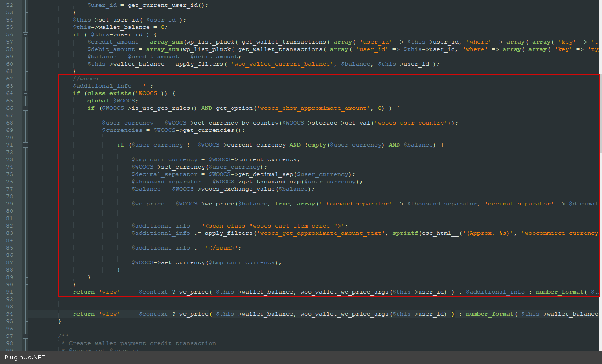Click set_currency($tmp_curr_currency) call
The width and height of the screenshot is (602, 364).
(220, 262)
